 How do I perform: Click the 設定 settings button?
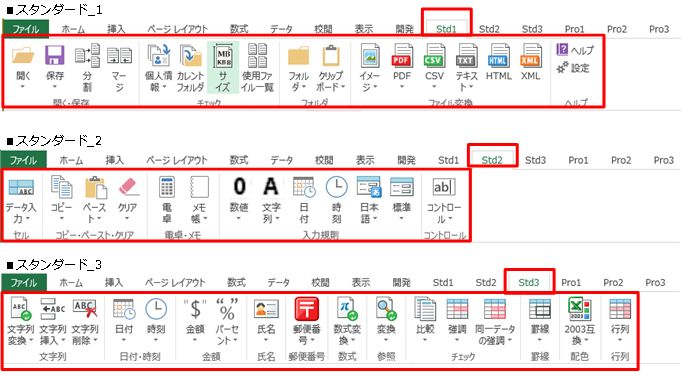[574, 68]
